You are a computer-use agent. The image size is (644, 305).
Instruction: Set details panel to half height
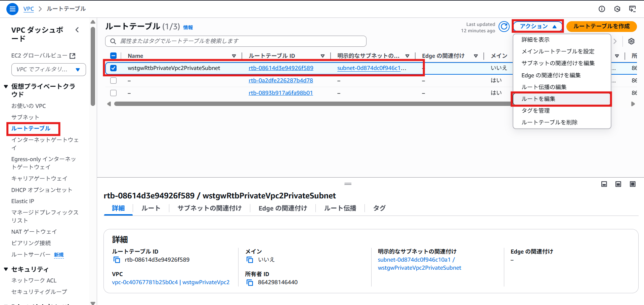[x=618, y=184]
